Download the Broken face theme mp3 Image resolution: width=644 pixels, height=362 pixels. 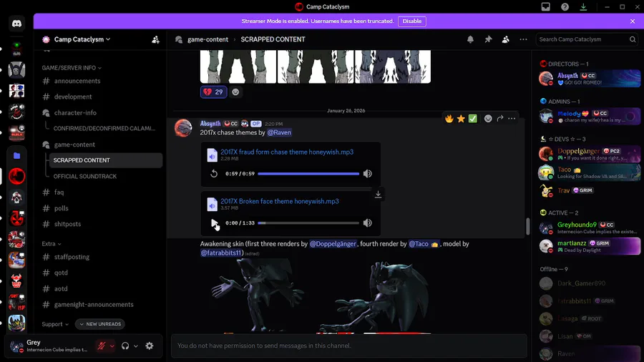(x=378, y=194)
